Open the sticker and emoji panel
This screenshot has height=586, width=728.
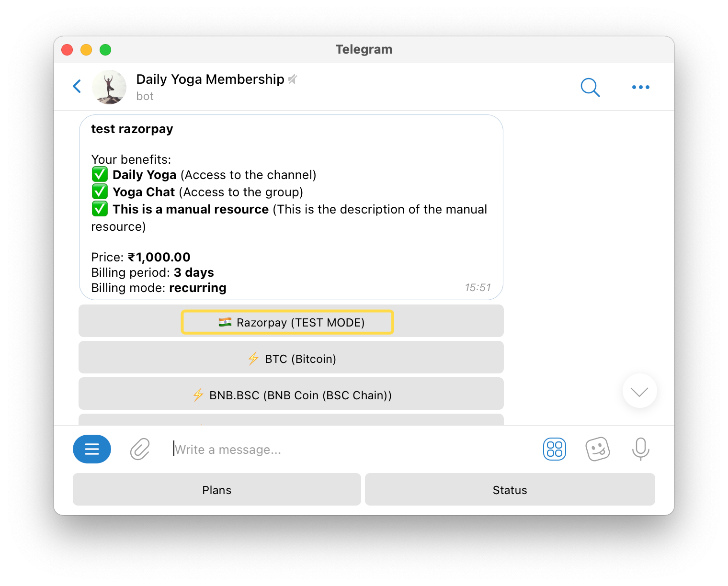click(x=598, y=449)
